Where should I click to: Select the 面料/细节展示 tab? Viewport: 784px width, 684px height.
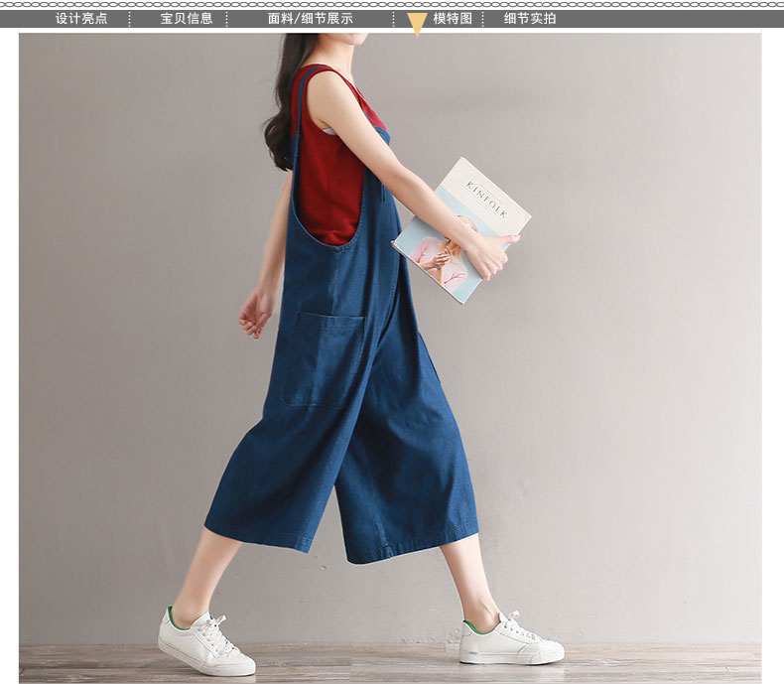311,19
